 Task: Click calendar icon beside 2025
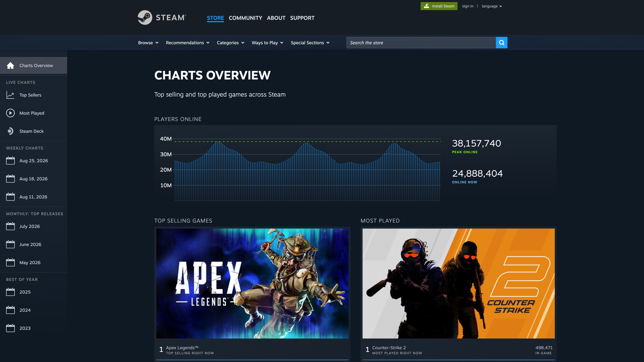(10, 292)
